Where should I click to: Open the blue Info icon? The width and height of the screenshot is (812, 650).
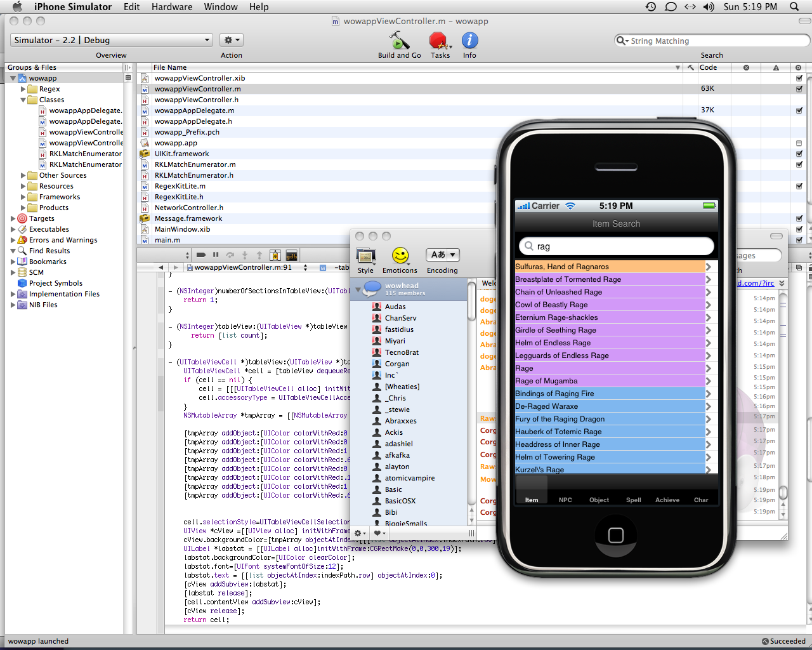point(469,41)
